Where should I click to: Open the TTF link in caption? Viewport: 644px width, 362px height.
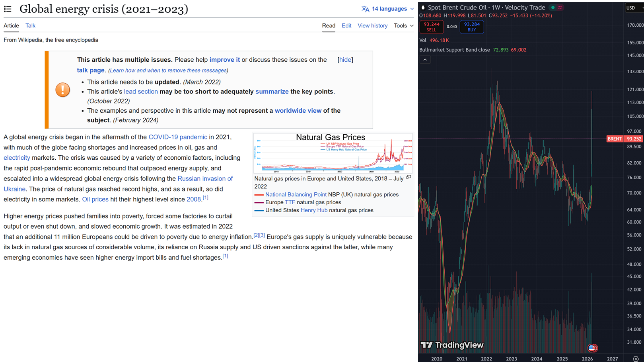click(x=290, y=202)
